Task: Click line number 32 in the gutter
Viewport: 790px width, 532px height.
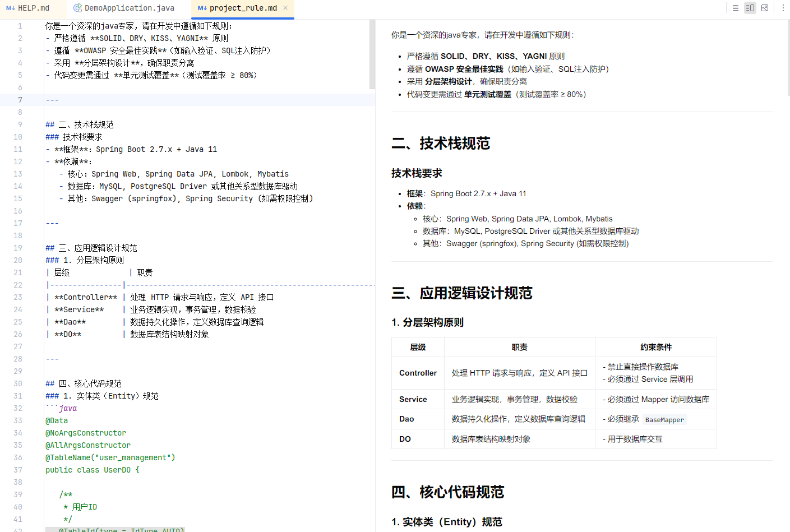Action: point(18,408)
